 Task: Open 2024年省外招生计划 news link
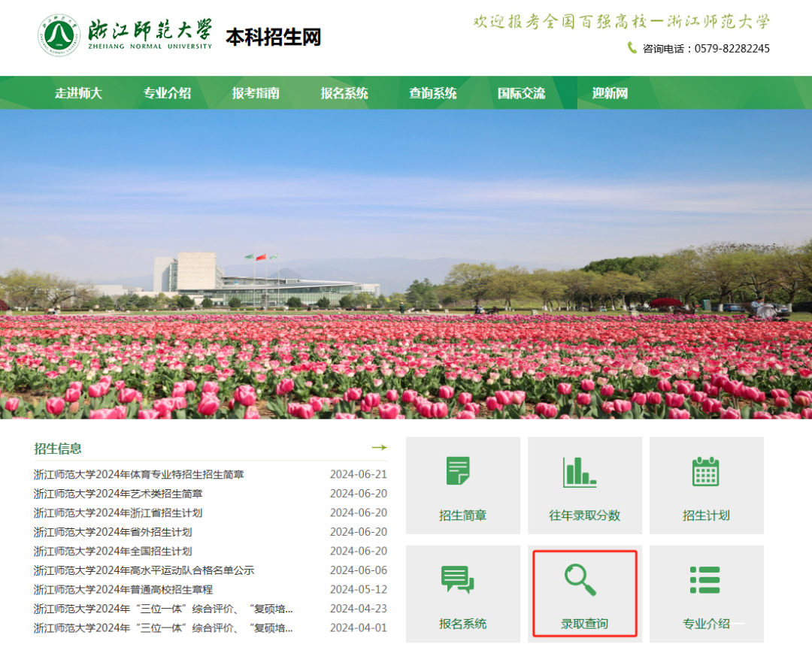point(113,532)
